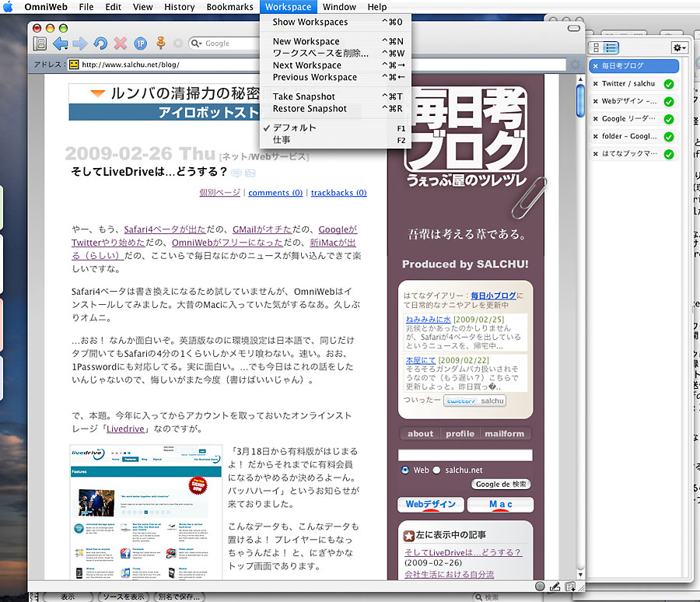Expand the ルンバ banner orange triangle
The width and height of the screenshot is (700, 602).
(x=97, y=93)
